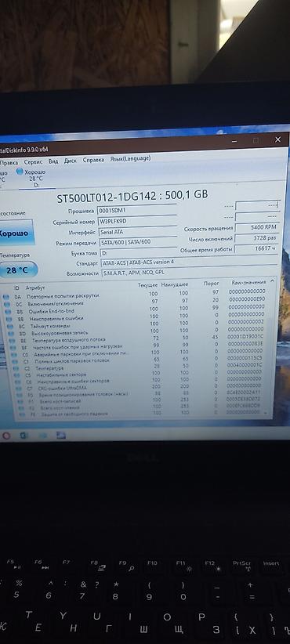Click the serial number field W3PLFK9D
The height and width of the screenshot is (644, 290).
click(x=137, y=222)
